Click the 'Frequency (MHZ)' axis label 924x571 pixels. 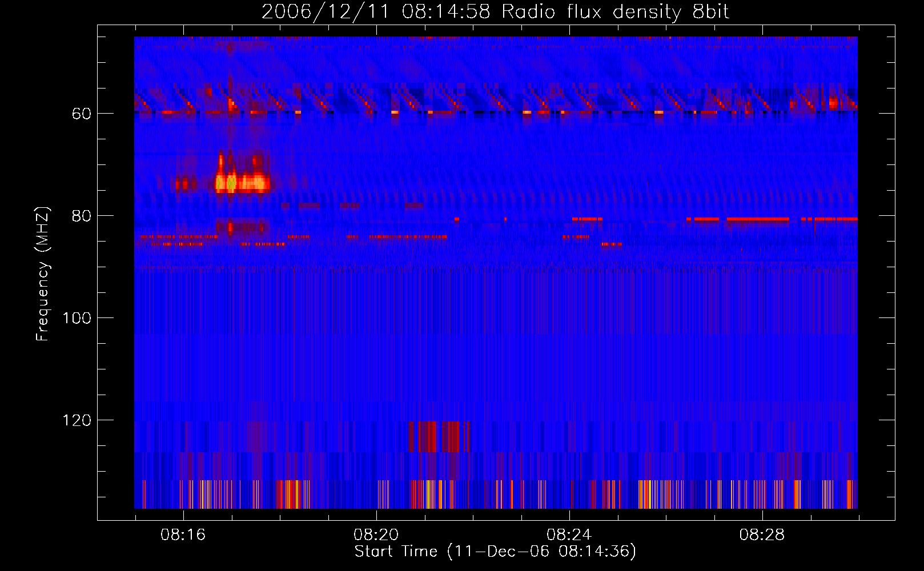(43, 274)
